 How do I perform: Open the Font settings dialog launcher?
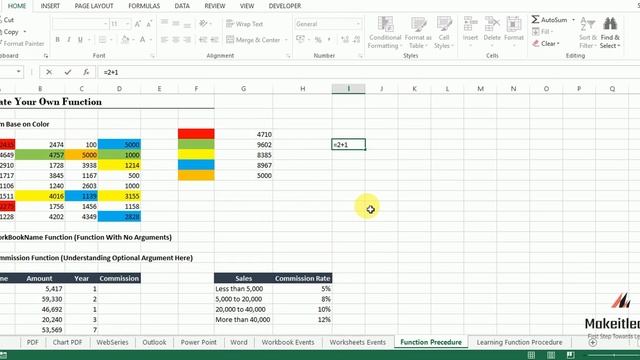(152, 56)
